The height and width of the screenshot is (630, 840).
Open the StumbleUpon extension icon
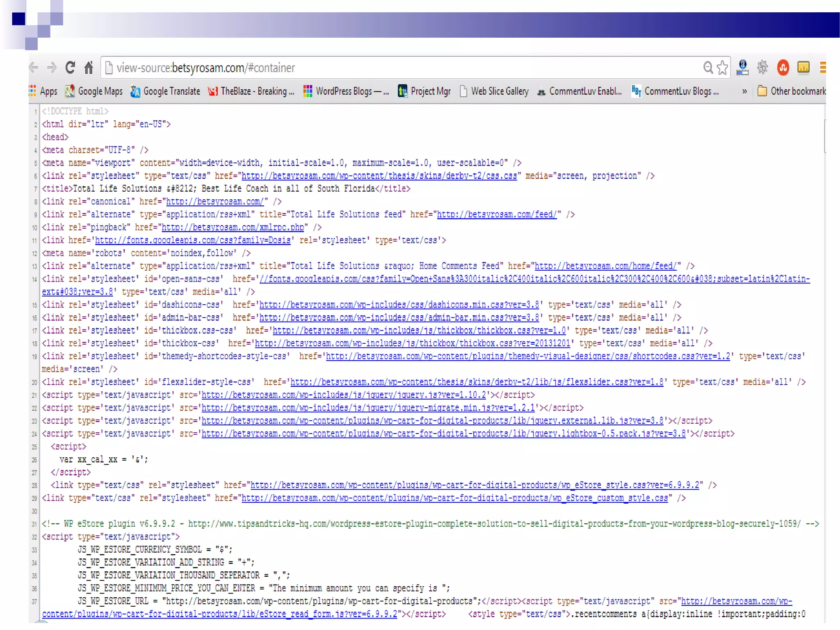[x=783, y=68]
